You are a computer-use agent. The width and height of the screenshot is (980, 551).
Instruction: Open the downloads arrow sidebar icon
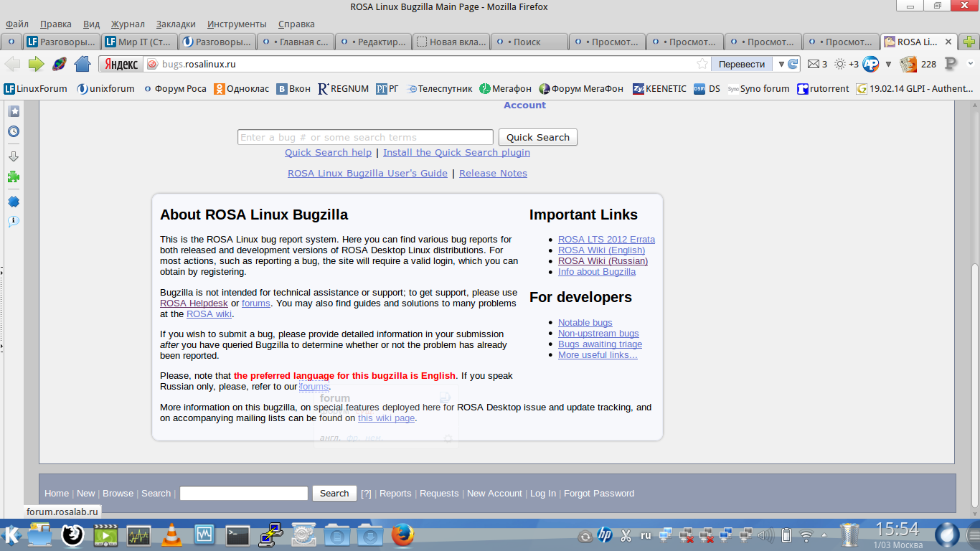[14, 156]
